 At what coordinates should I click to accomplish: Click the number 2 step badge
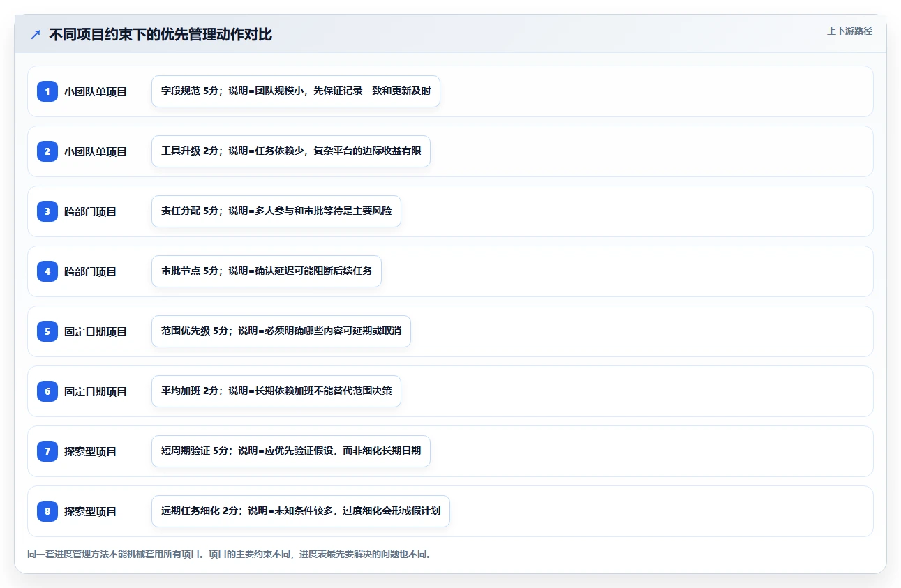[x=47, y=151]
